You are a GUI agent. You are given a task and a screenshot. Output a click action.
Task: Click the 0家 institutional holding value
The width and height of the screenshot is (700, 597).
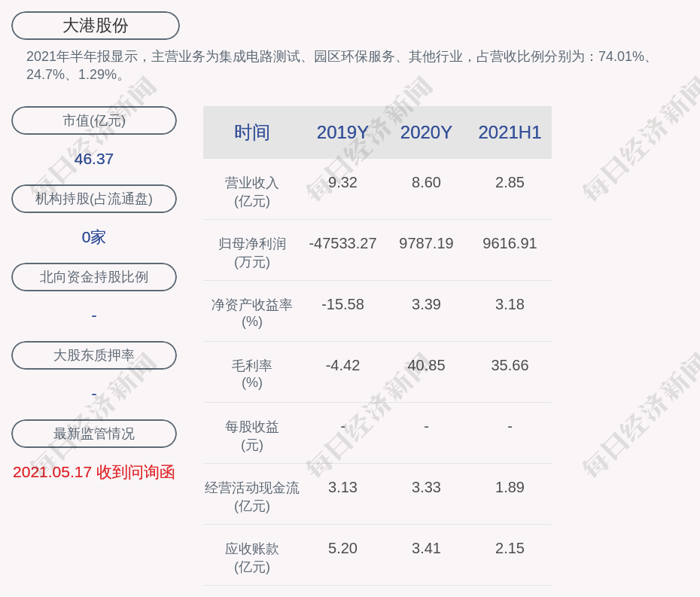94,237
